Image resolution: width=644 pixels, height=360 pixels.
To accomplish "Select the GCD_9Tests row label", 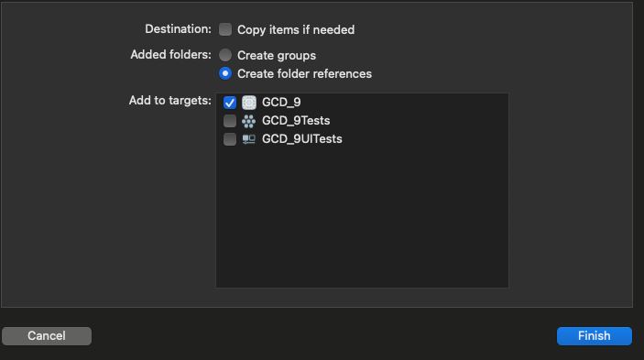I will (296, 121).
